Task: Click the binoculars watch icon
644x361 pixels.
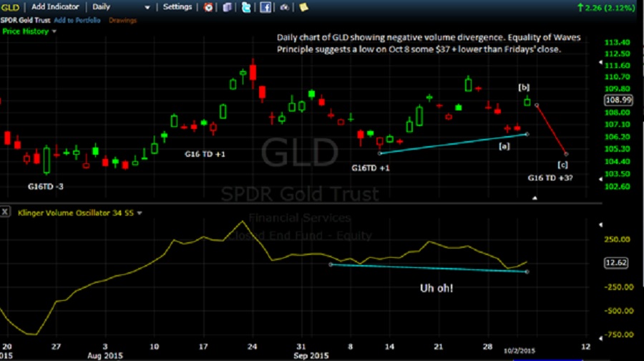Action: [x=284, y=7]
